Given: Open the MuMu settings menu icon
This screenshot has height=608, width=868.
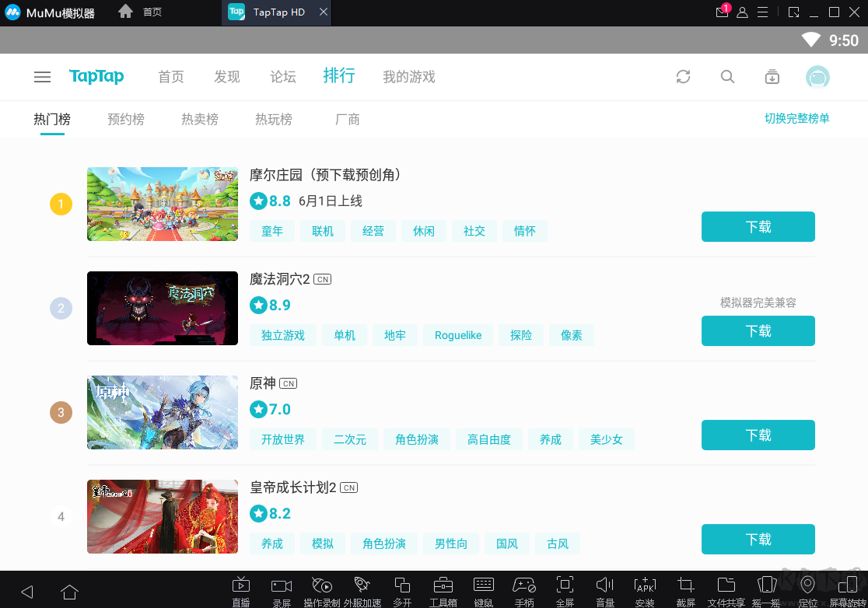Looking at the screenshot, I should [x=762, y=12].
